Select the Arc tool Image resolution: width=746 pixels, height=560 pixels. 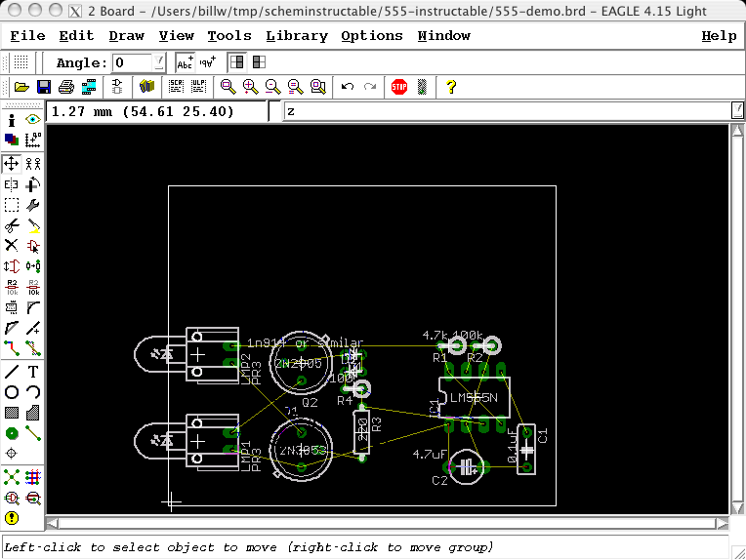click(x=33, y=392)
